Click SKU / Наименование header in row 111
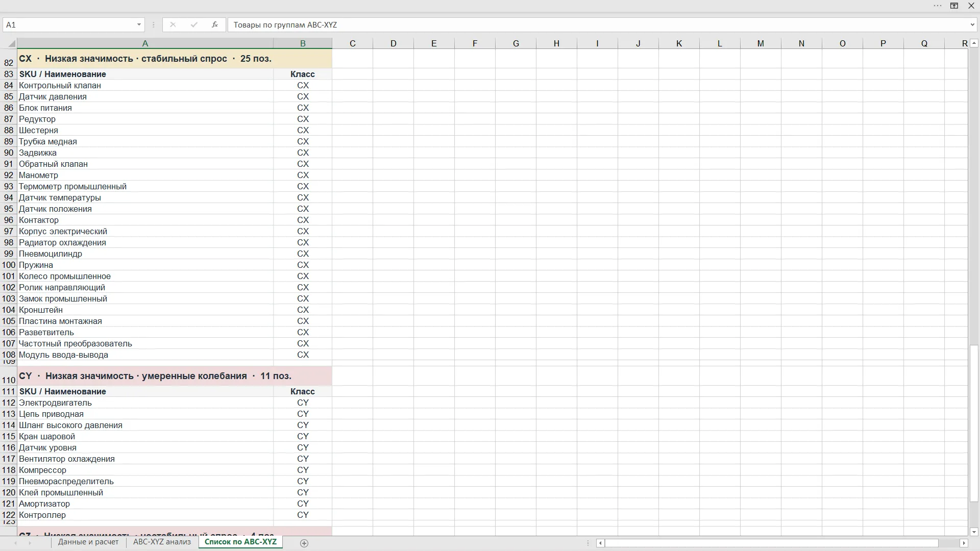The height and width of the screenshot is (551, 980). point(145,391)
